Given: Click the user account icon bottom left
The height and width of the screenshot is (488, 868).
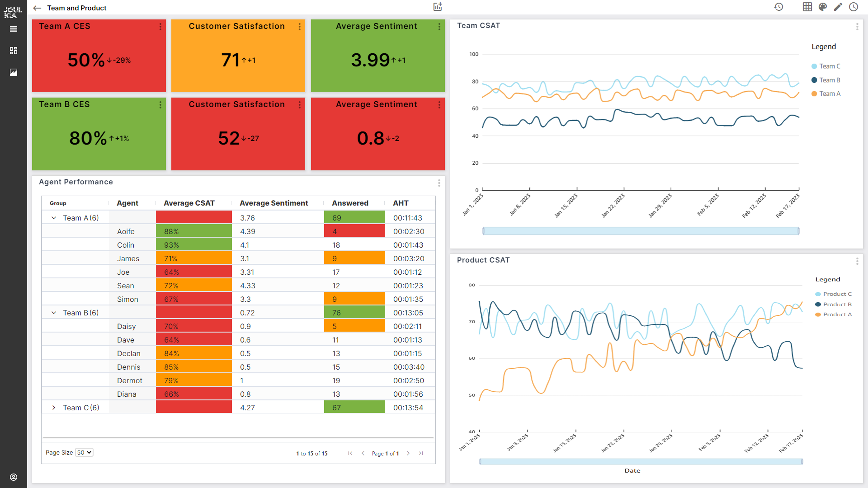Looking at the screenshot, I should 13,477.
